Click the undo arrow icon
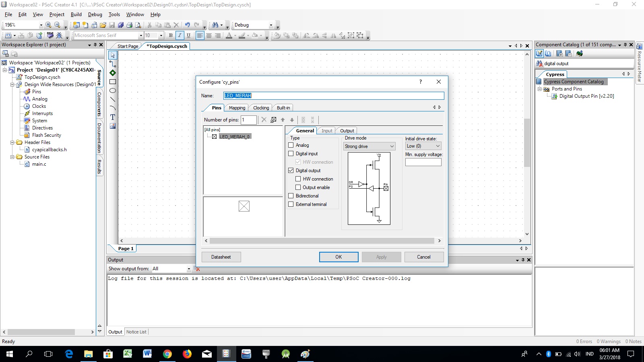The height and width of the screenshot is (362, 644). (x=187, y=25)
